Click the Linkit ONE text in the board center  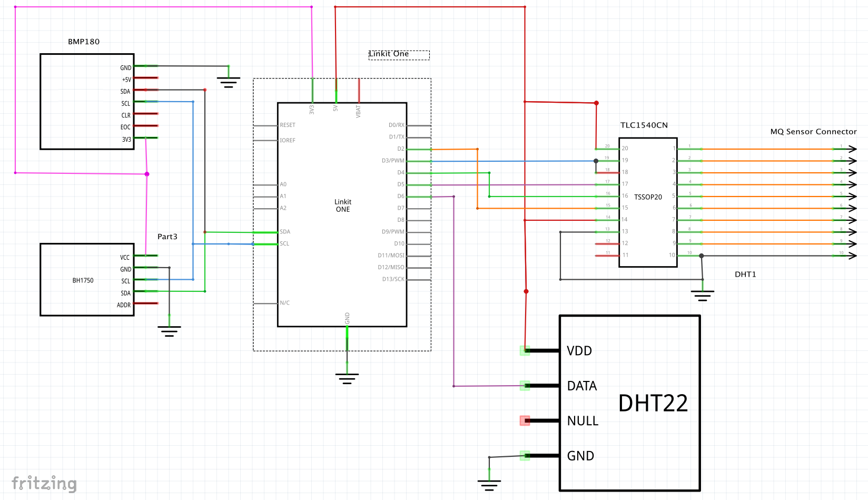click(343, 205)
